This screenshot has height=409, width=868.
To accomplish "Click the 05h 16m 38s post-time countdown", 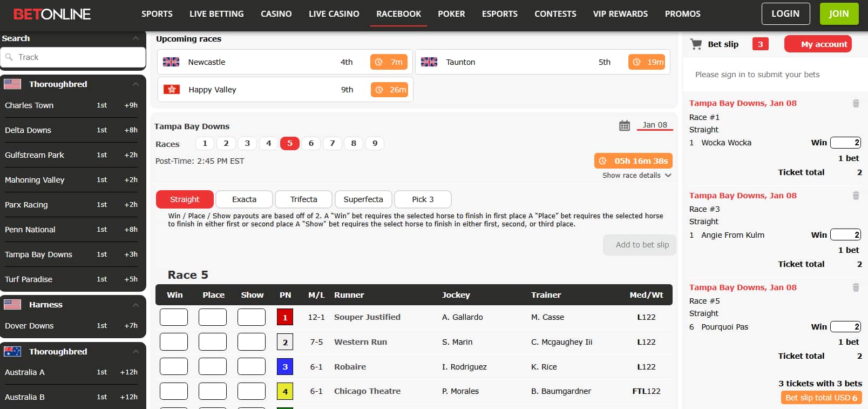I will [x=633, y=161].
